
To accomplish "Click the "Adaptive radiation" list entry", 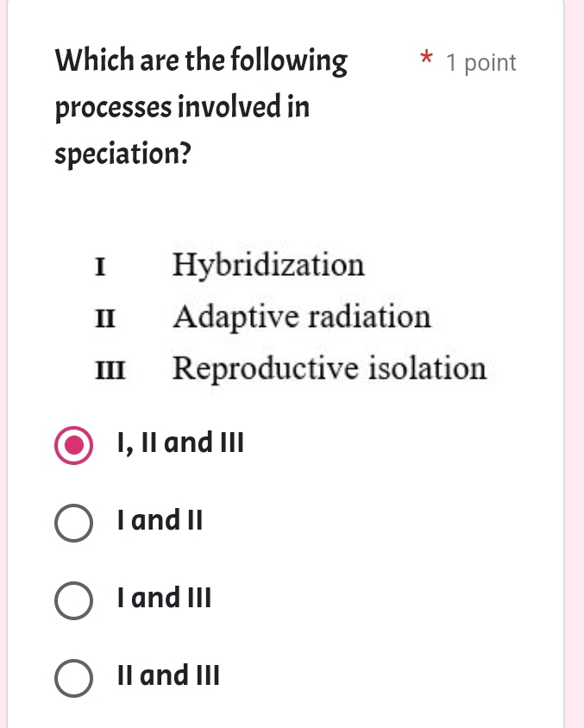I will point(302,317).
